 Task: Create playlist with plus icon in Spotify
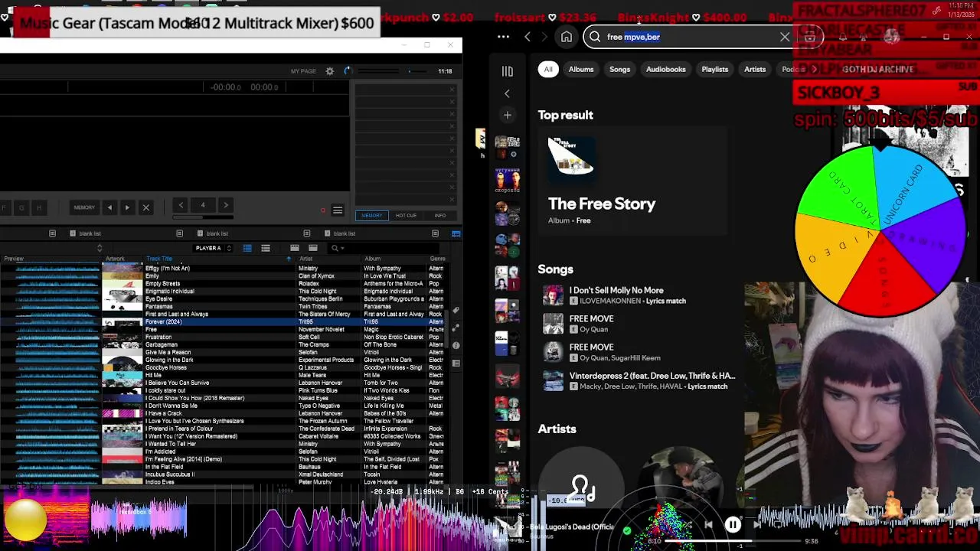[507, 115]
